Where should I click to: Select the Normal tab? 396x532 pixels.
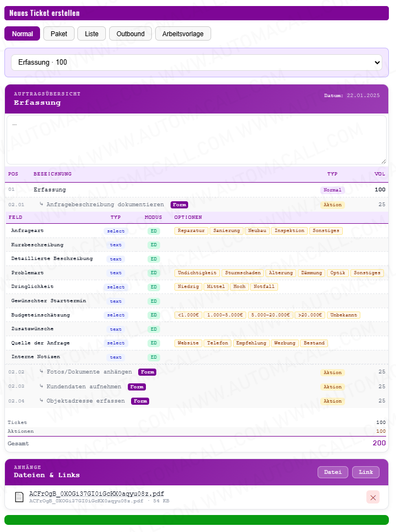pyautogui.click(x=22, y=33)
